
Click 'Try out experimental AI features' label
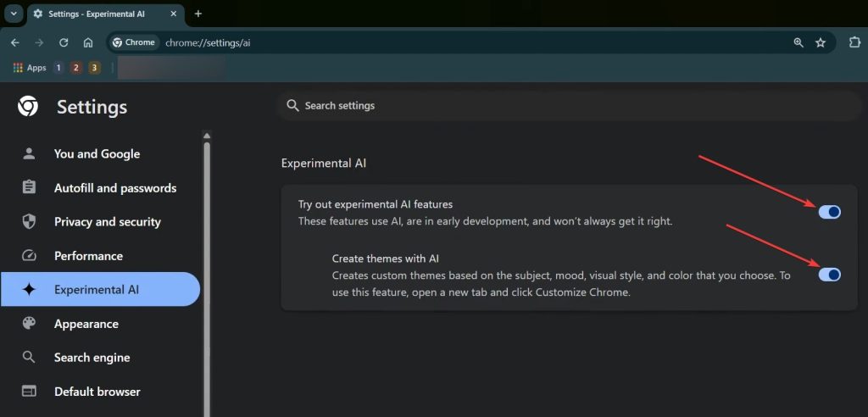[x=376, y=204]
